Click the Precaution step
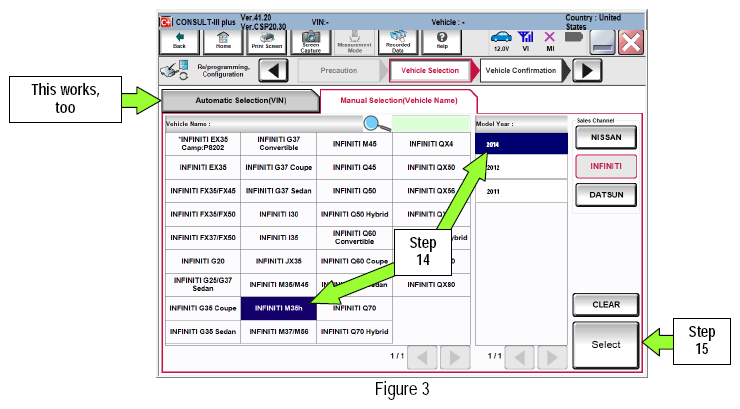 339,71
